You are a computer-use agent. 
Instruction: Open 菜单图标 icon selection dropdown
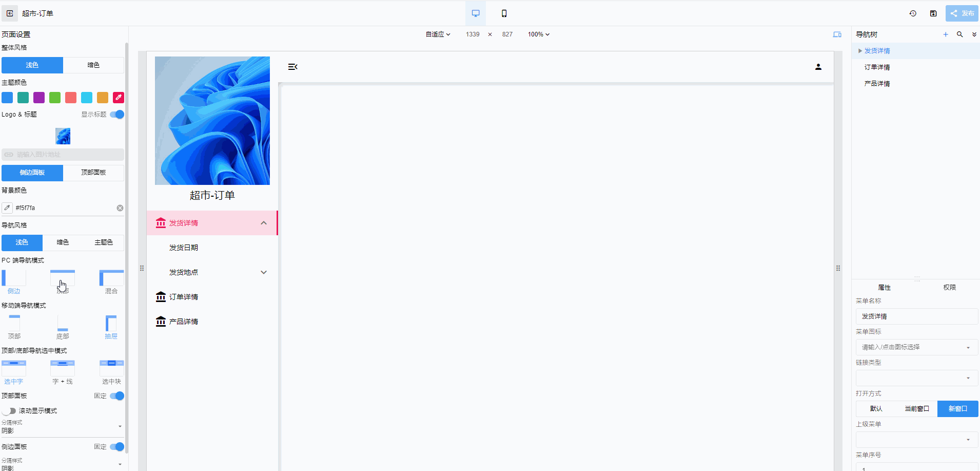pos(917,347)
